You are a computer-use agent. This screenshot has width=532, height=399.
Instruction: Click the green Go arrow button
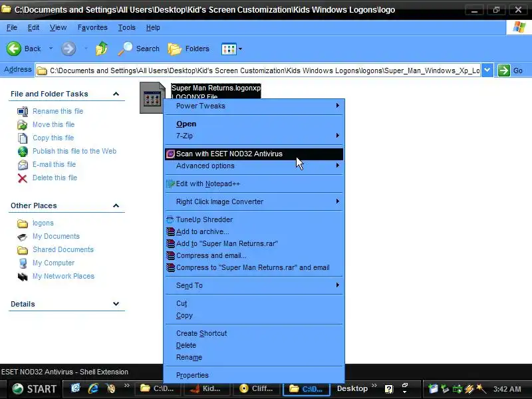(x=504, y=70)
